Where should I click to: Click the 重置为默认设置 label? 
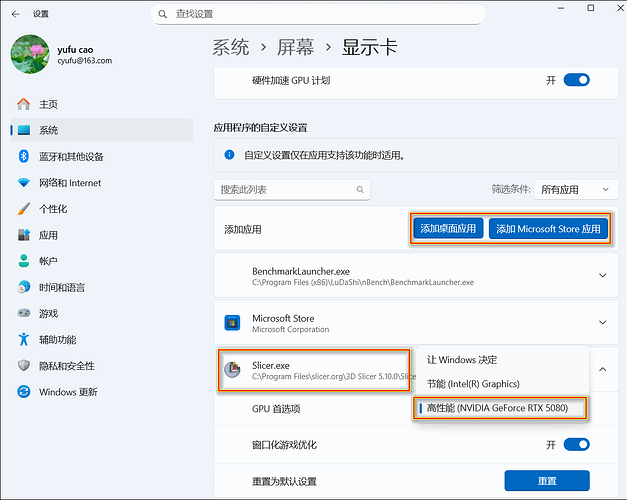point(284,481)
